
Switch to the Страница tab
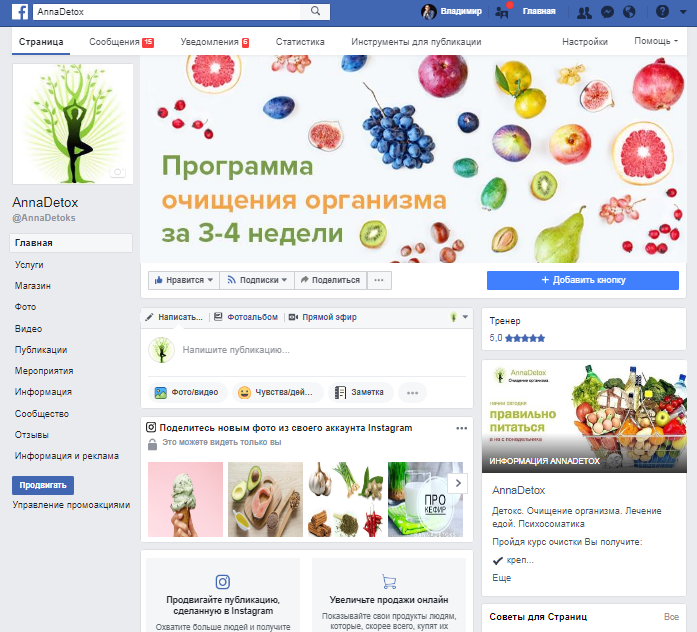(41, 42)
